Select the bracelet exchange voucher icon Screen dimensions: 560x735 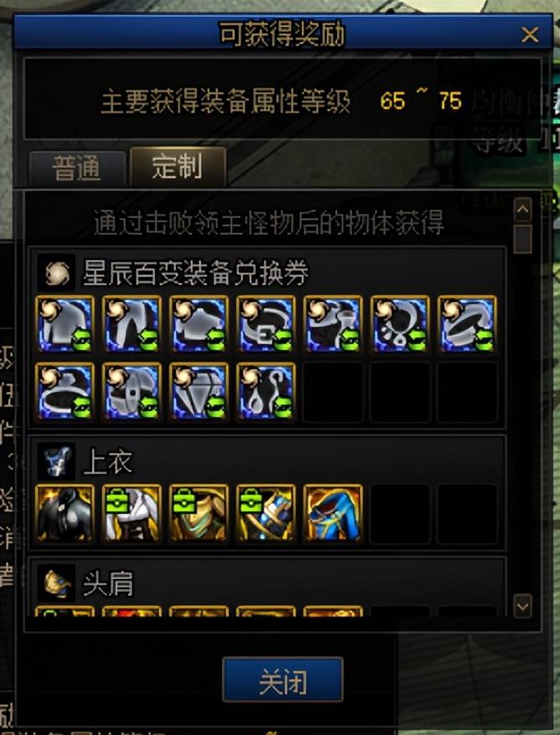[x=467, y=324]
